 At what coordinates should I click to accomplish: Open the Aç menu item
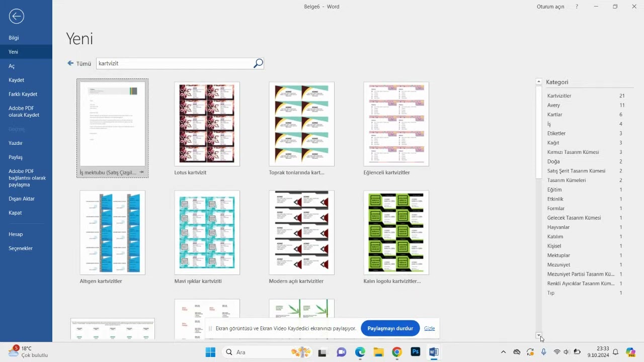coord(26,66)
